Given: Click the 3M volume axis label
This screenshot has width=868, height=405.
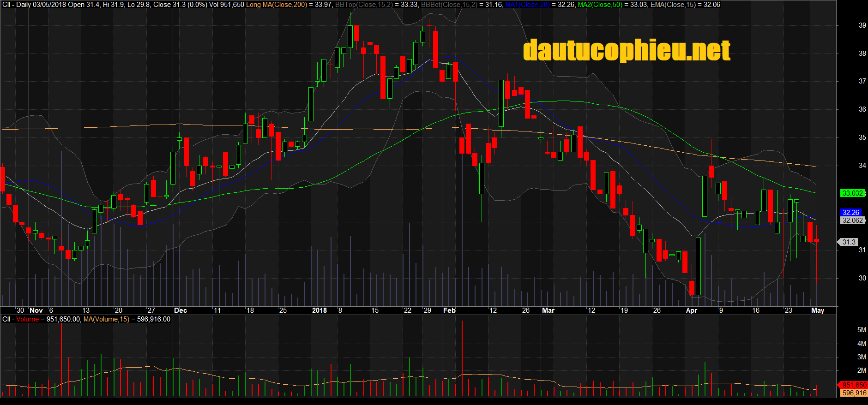Looking at the screenshot, I should point(862,357).
